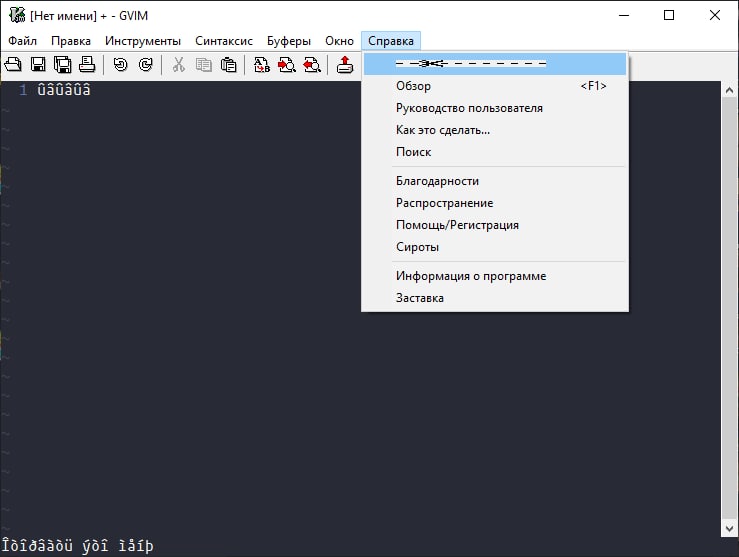Click the Cut scissors icon
This screenshot has height=557, width=739.
[179, 64]
